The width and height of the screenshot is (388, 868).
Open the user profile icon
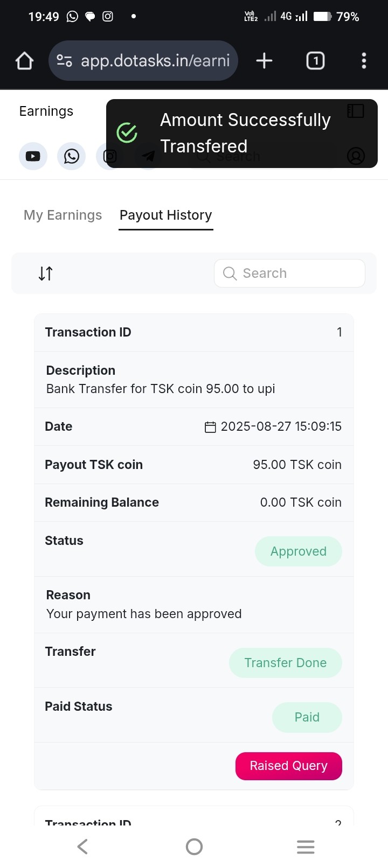click(356, 156)
